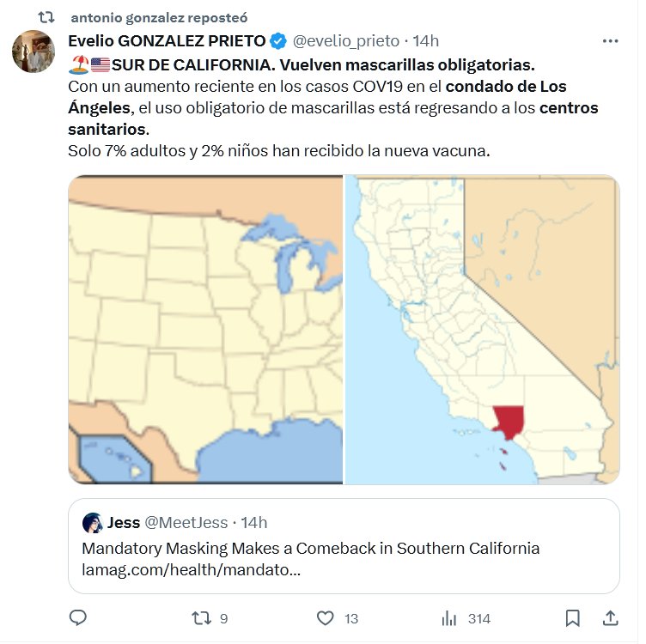The height and width of the screenshot is (644, 646).
Task: Click the reply speech bubble icon
Action: point(78,618)
